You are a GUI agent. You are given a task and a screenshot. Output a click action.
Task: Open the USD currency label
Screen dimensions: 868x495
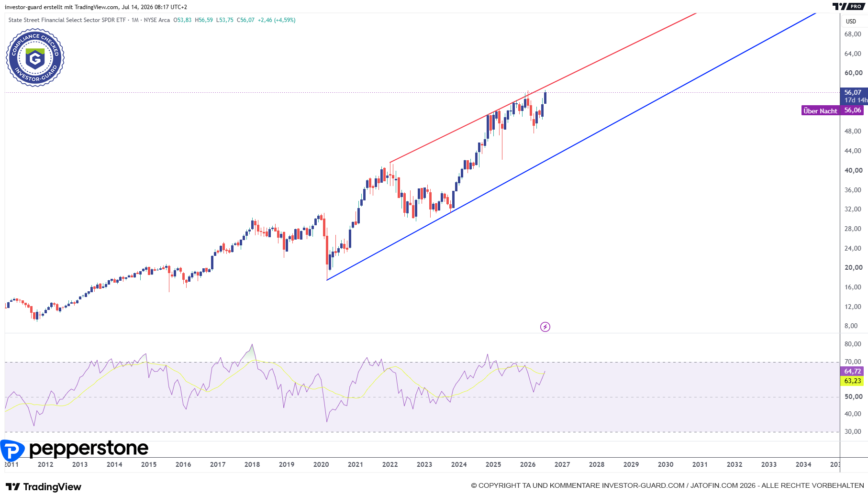(851, 22)
